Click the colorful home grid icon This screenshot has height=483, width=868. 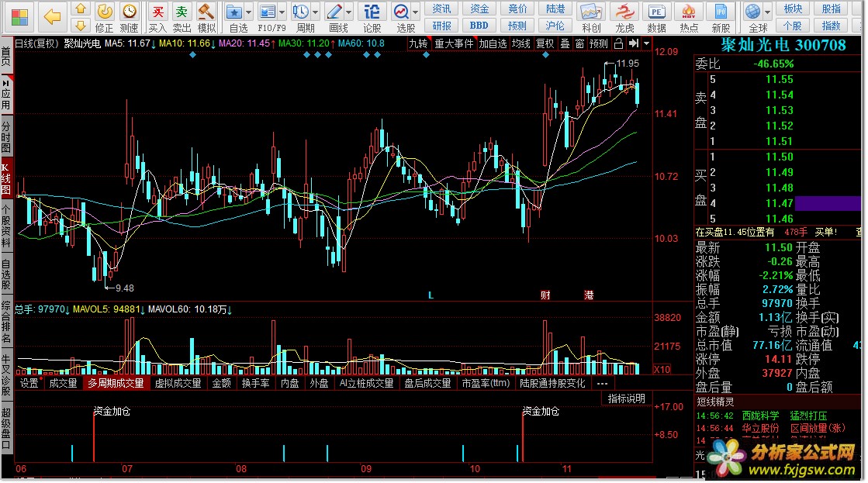(x=19, y=17)
